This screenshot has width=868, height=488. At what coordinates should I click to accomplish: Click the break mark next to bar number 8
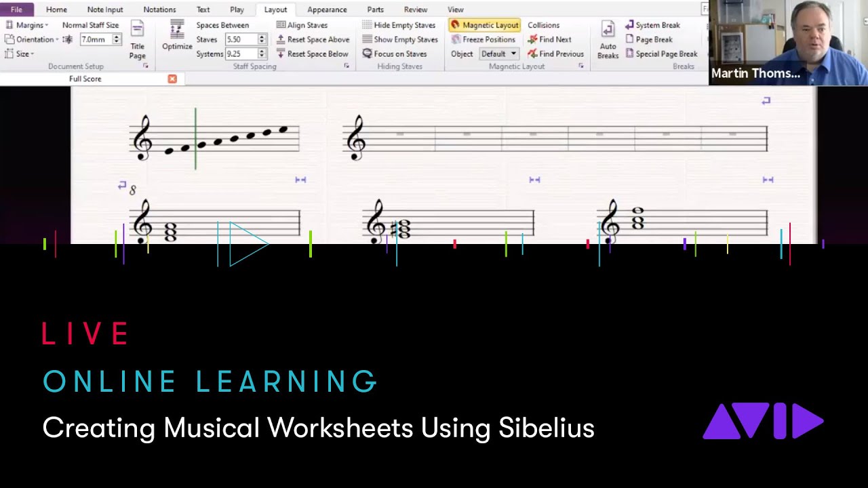tap(122, 185)
